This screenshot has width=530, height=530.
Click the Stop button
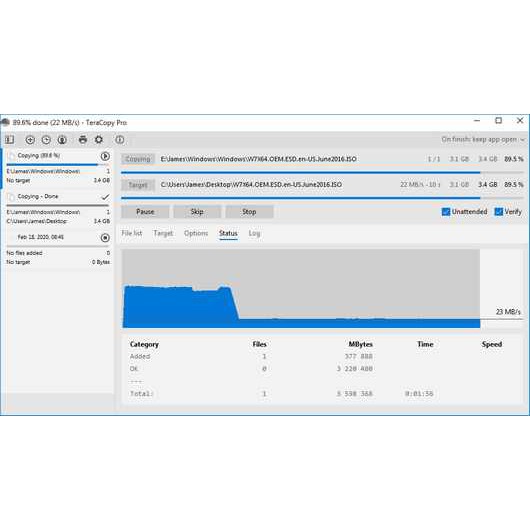(x=249, y=212)
